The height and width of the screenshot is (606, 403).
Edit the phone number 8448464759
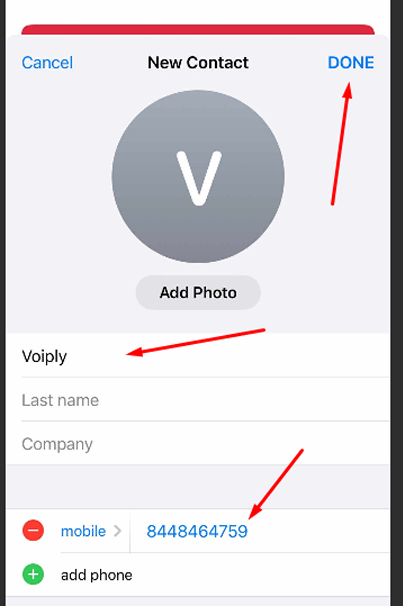tap(197, 531)
